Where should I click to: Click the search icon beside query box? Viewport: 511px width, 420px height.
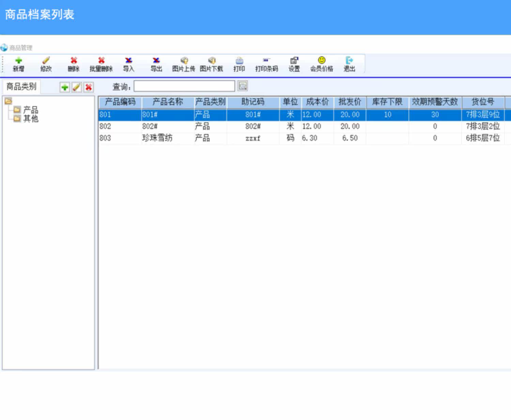click(243, 86)
